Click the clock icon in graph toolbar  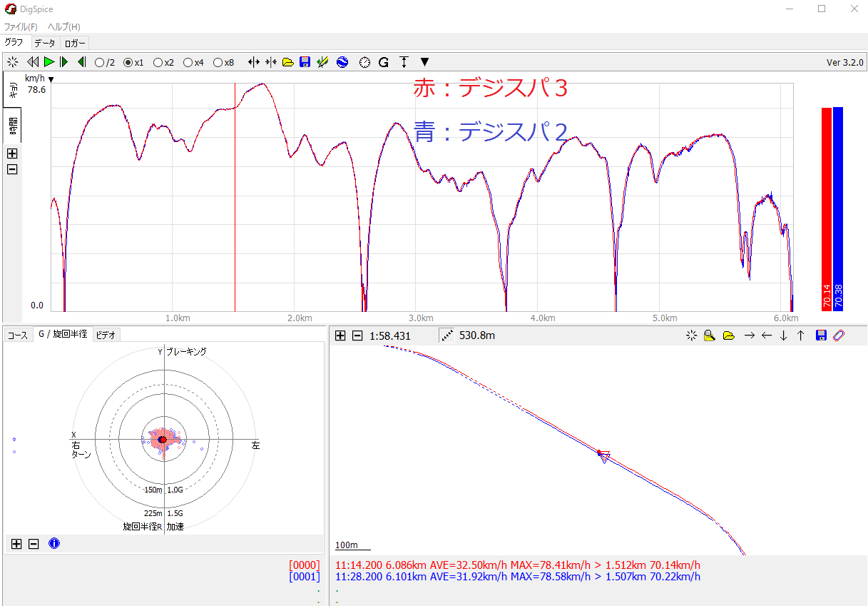(365, 62)
